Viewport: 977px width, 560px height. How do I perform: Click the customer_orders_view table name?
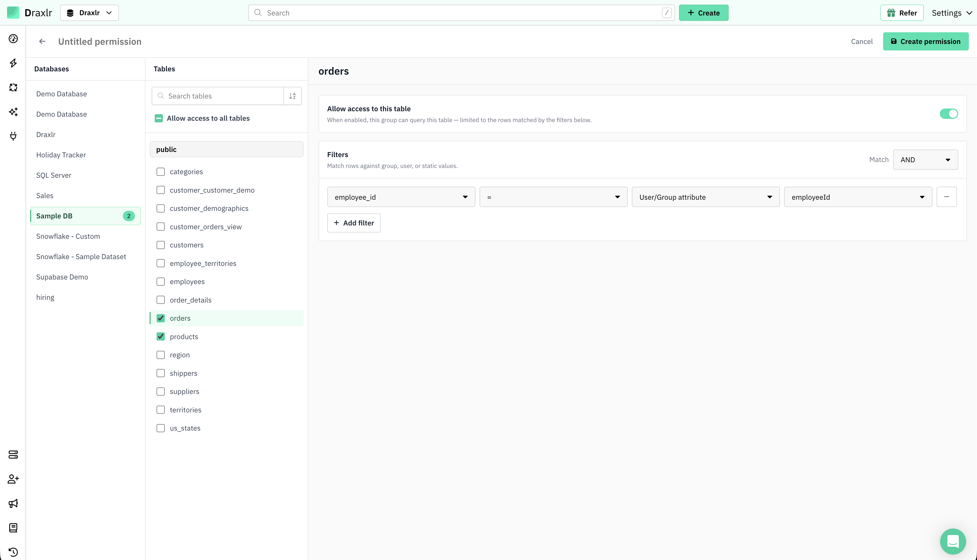206,227
